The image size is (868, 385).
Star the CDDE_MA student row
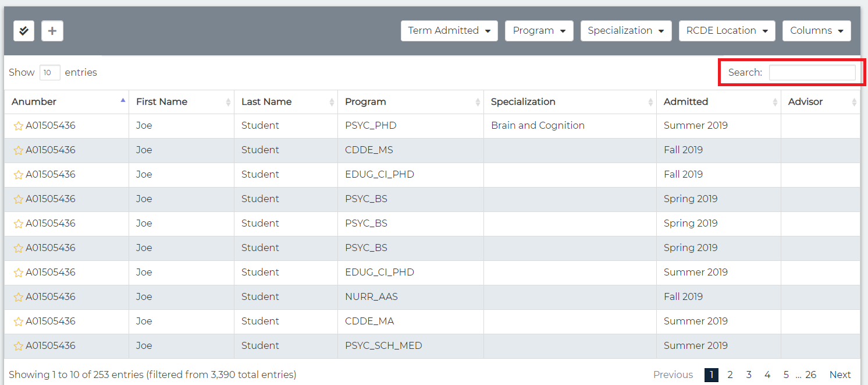tap(19, 322)
